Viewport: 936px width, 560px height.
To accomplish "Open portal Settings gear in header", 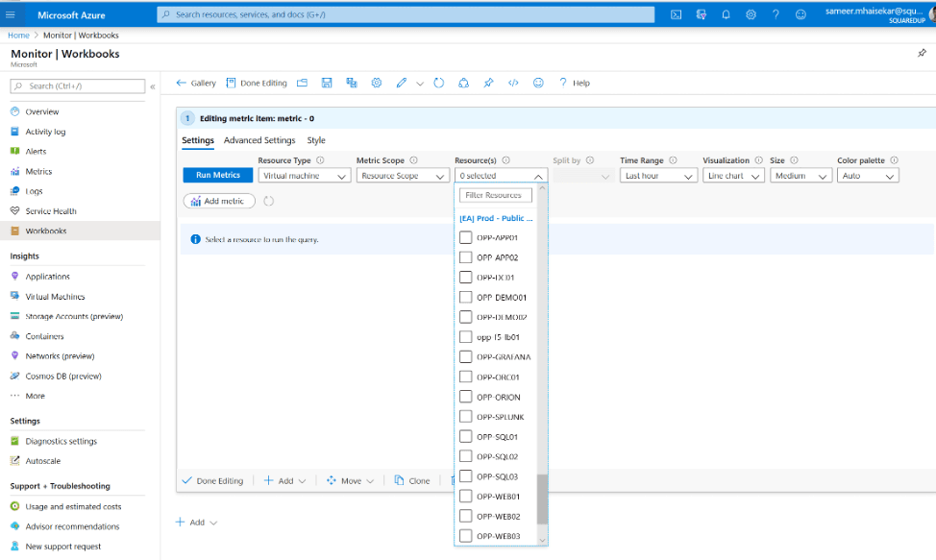I will tap(751, 15).
